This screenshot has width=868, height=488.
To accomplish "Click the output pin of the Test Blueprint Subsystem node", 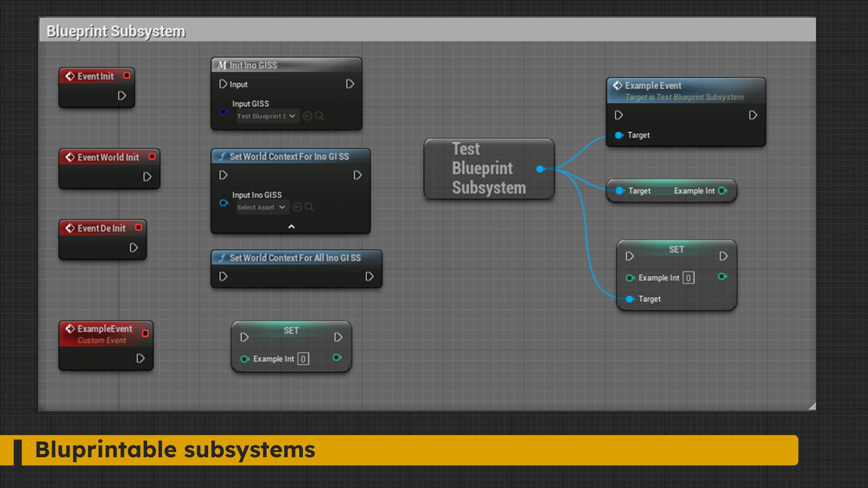I will coord(541,169).
